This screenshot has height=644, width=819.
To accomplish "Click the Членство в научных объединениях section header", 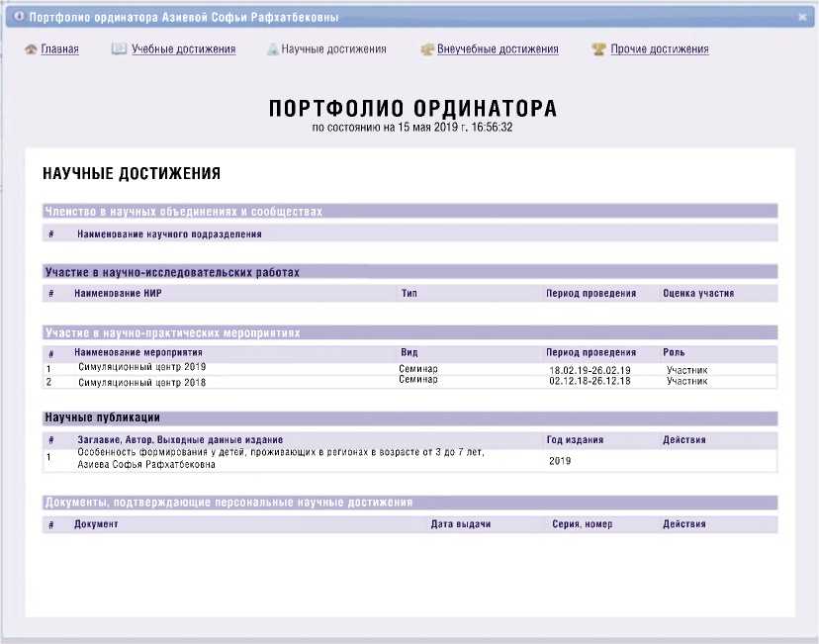I will click(x=184, y=212).
